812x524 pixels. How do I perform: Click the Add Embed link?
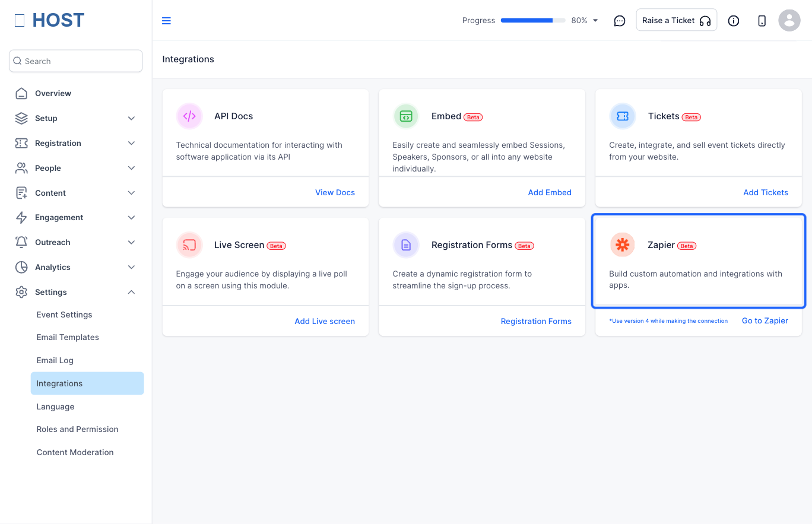pos(550,192)
